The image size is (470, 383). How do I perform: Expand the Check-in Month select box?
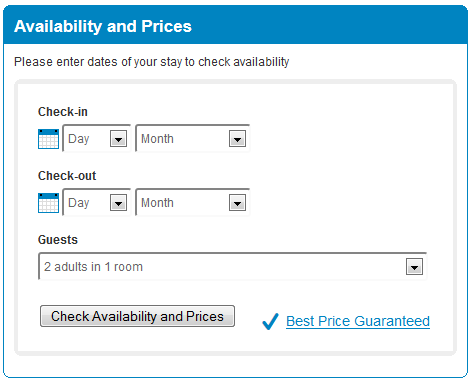193,138
